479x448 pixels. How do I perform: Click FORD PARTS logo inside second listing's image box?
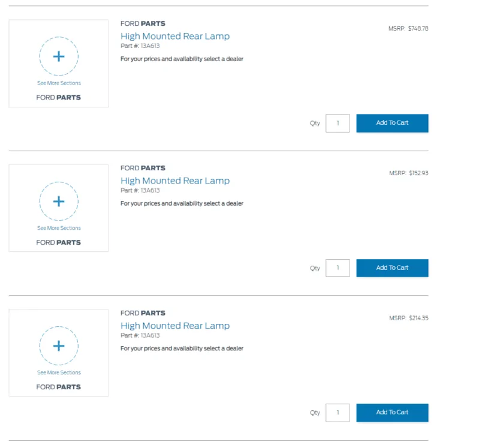[58, 242]
